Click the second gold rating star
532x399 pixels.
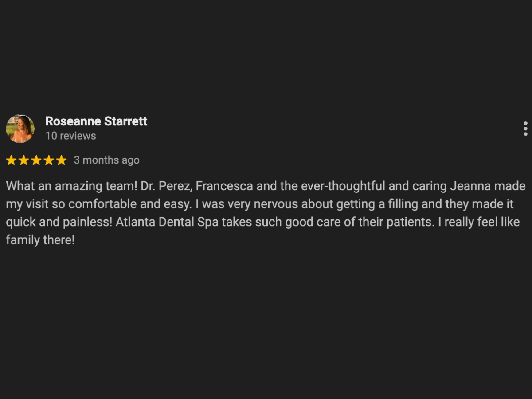23,160
